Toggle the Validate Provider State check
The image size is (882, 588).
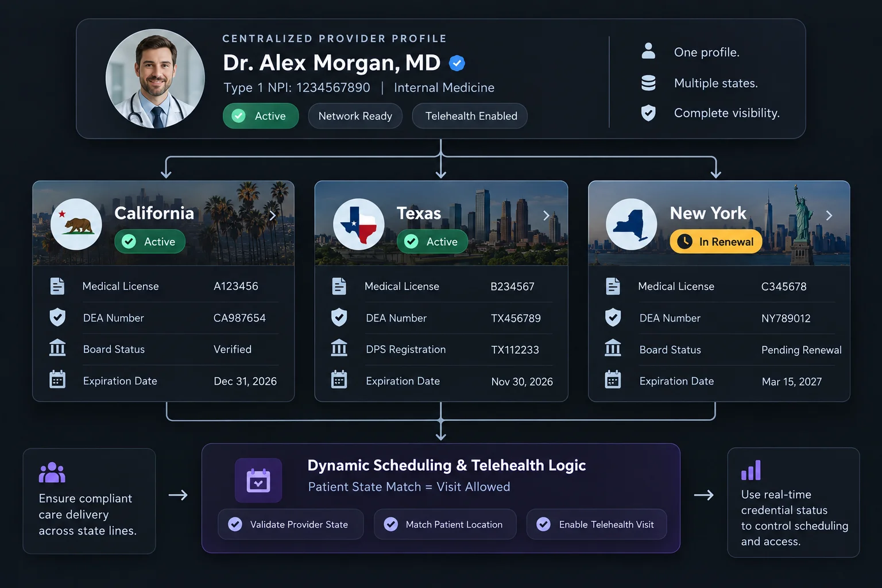tap(235, 524)
